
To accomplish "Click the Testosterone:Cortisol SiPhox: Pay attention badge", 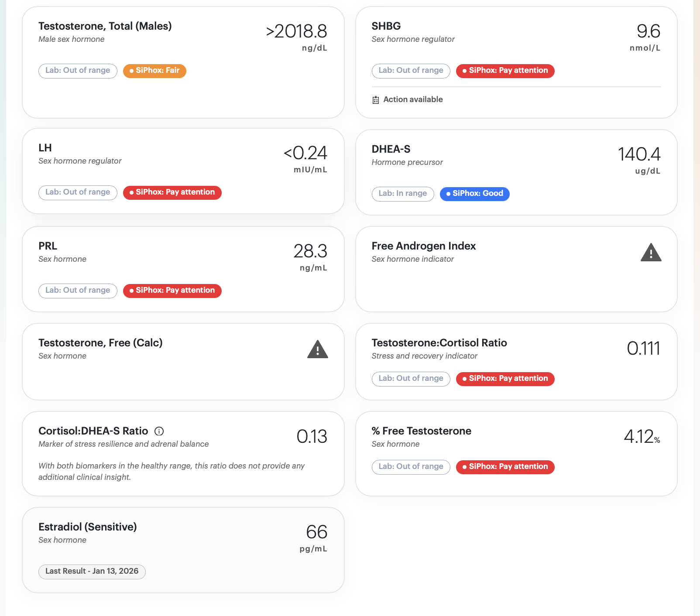I will pyautogui.click(x=505, y=379).
